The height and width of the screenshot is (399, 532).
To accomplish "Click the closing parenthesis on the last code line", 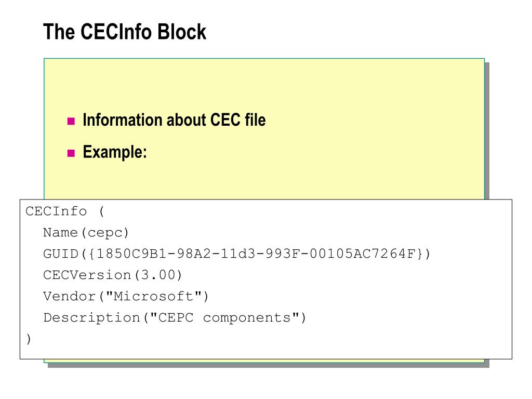I will (29, 339).
